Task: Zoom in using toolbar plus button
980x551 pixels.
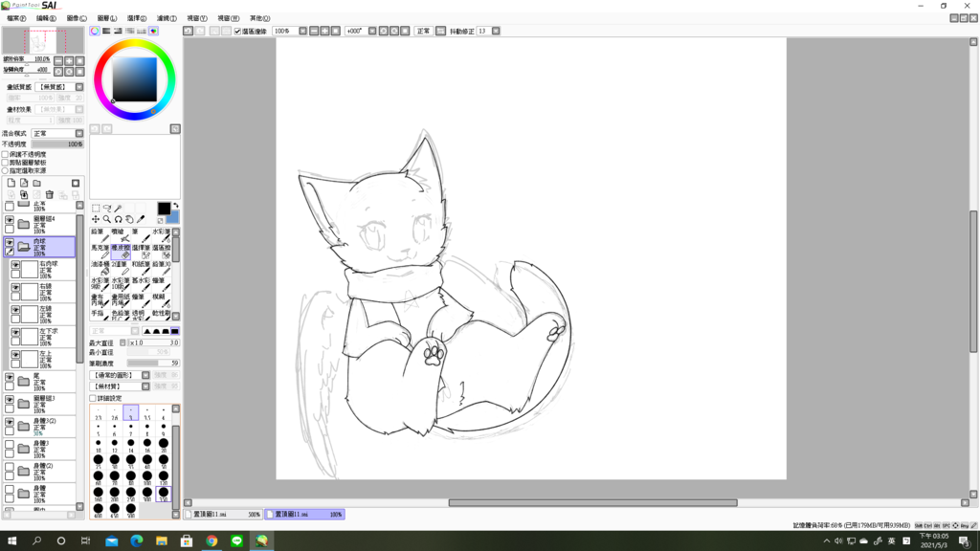Action: tap(325, 31)
